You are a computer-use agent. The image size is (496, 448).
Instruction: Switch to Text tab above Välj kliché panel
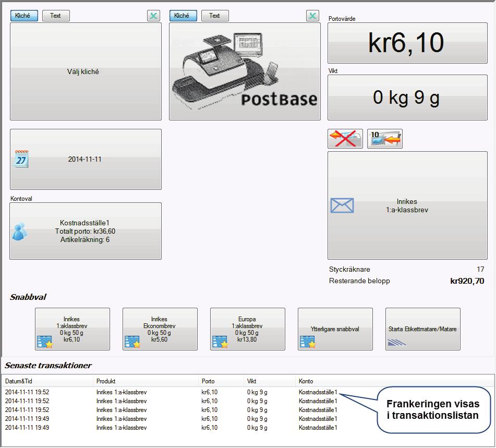point(56,16)
